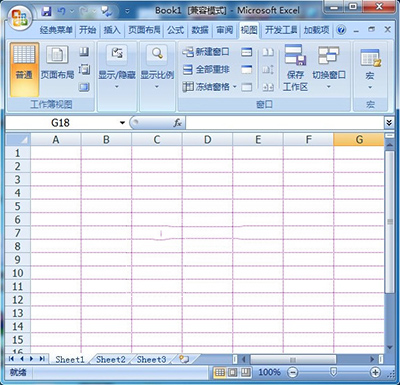Open the Excel help question mark icon

pos(341,30)
